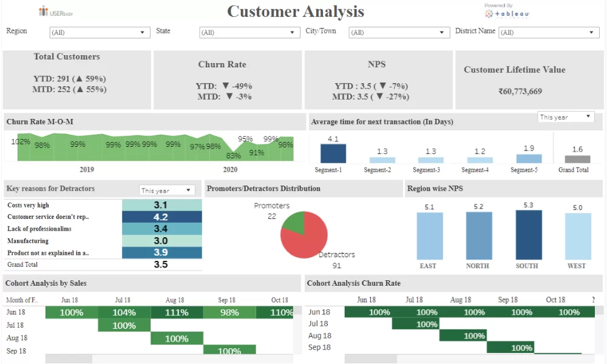Click the 83% dip in Churn Rate chart
The height and width of the screenshot is (364, 607).
[234, 155]
